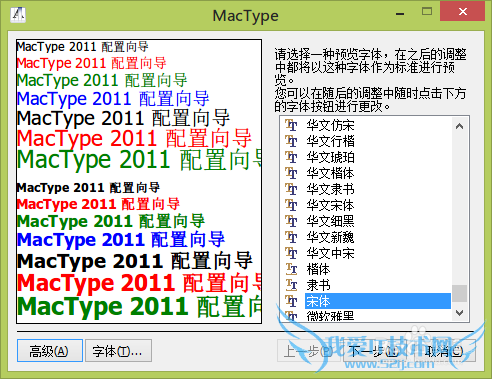
Task: Close the MacType wizard window
Action: (x=462, y=12)
